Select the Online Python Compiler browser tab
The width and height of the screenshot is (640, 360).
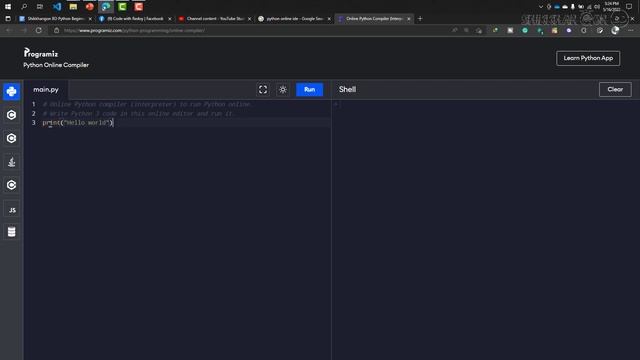coord(373,19)
